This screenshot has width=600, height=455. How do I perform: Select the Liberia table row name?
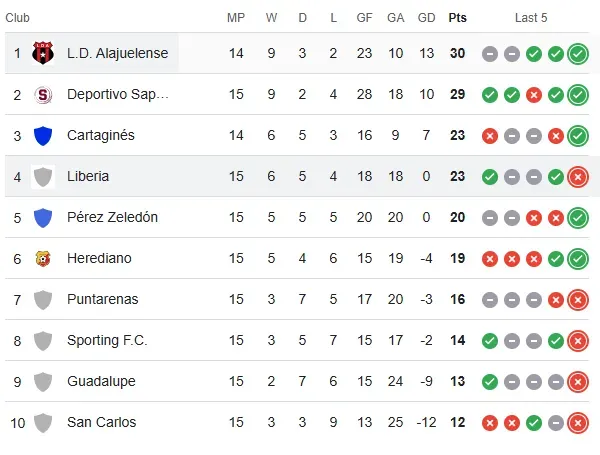click(x=88, y=176)
